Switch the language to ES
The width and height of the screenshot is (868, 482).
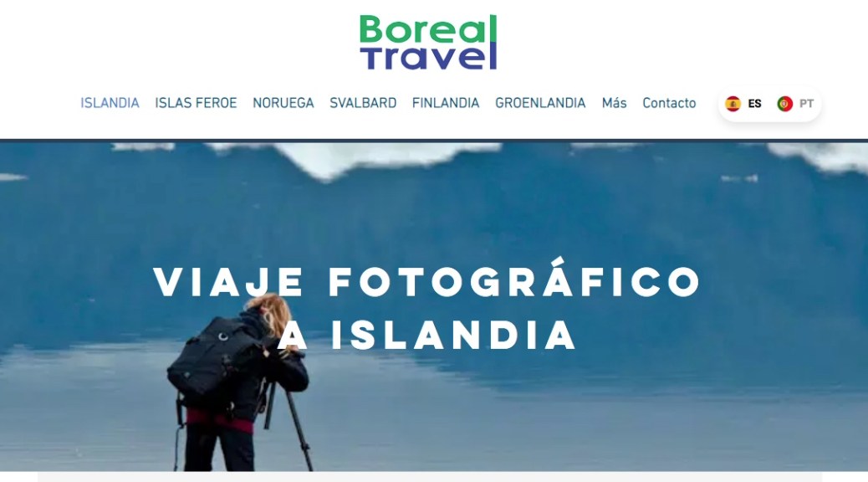754,104
